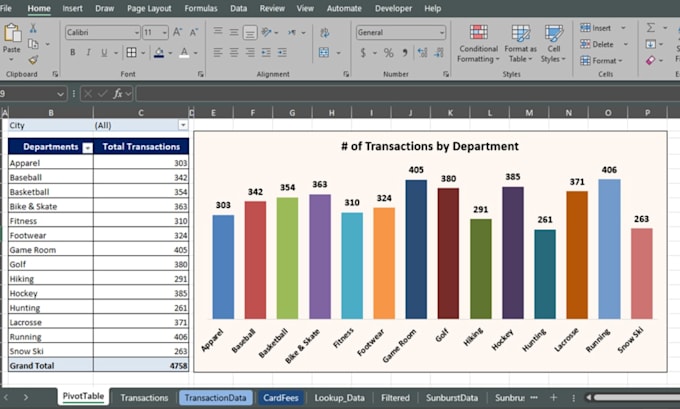
Task: Click Insert cells button
Action: (x=596, y=28)
